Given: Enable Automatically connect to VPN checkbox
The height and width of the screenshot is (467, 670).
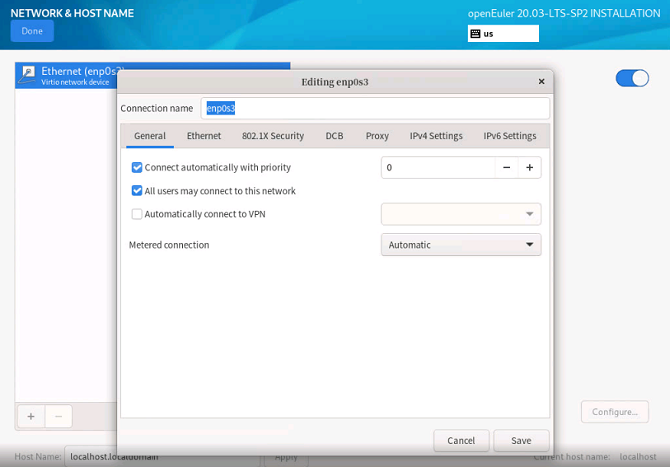Looking at the screenshot, I should tap(137, 213).
